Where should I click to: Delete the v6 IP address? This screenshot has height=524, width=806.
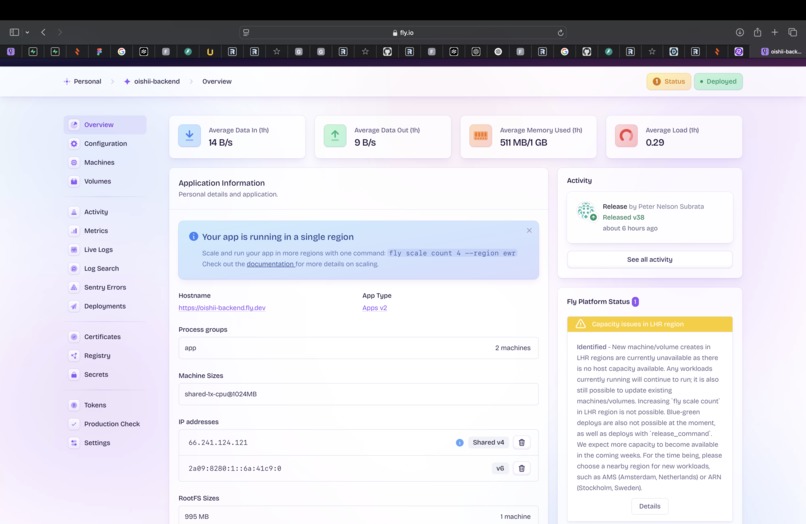pyautogui.click(x=522, y=468)
